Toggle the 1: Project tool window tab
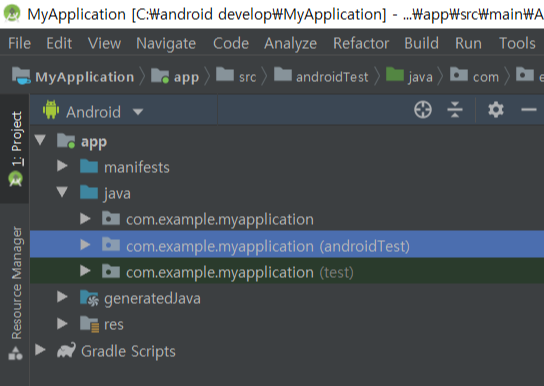The width and height of the screenshot is (544, 386). [15, 149]
